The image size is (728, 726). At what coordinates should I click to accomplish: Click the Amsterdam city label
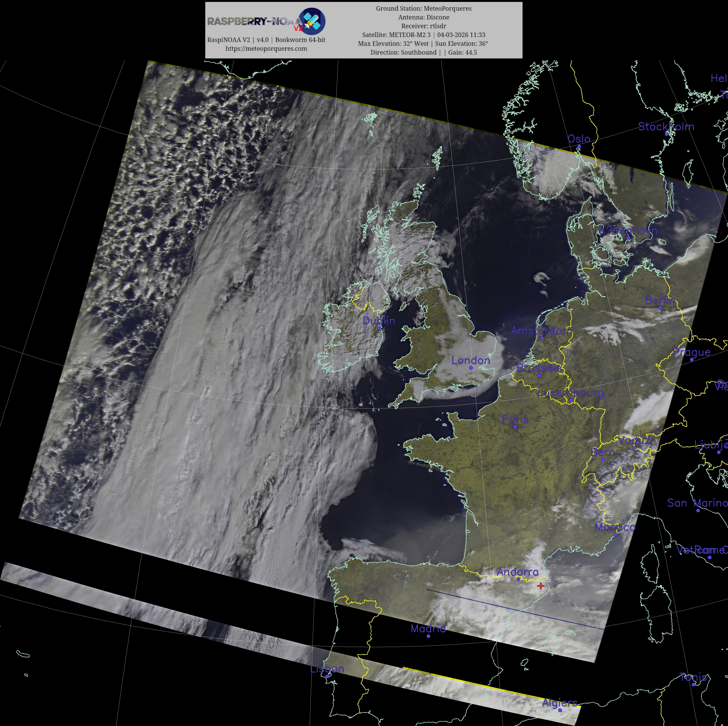pyautogui.click(x=541, y=331)
